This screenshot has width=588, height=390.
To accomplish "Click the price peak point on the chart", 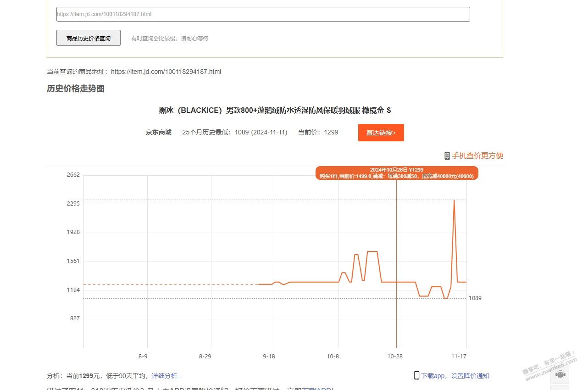I will 454,200.
